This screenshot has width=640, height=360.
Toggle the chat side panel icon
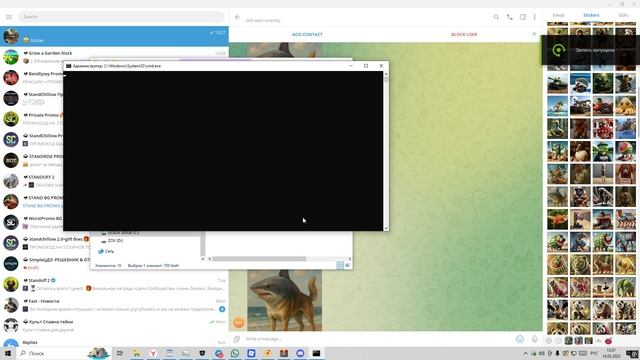[x=523, y=17]
